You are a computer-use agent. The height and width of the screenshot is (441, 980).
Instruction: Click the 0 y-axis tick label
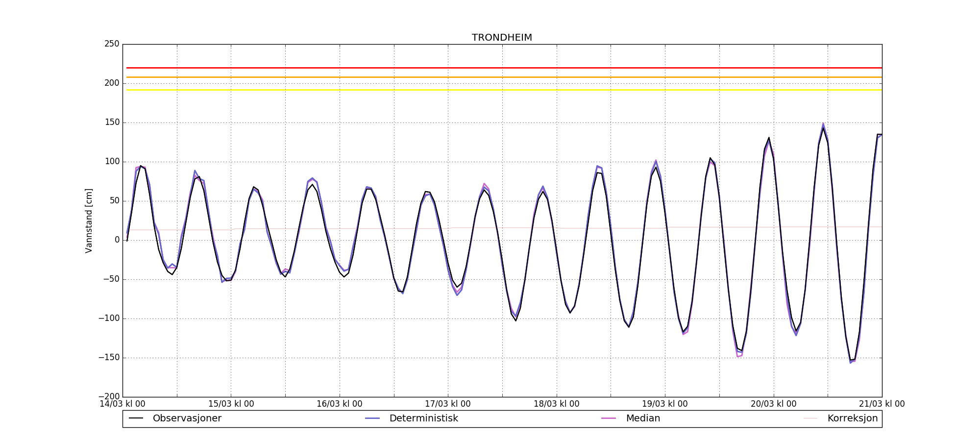(x=117, y=240)
